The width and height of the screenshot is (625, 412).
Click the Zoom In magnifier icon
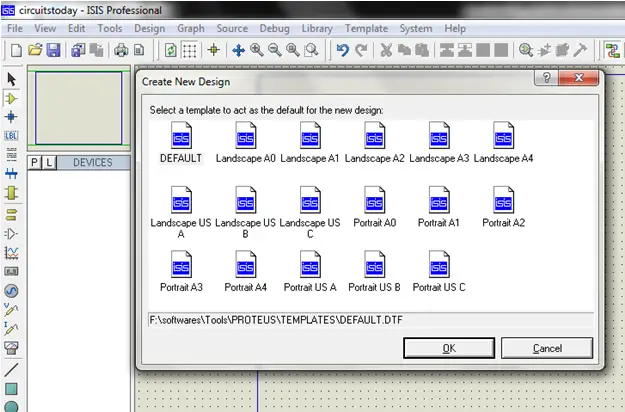(256, 50)
